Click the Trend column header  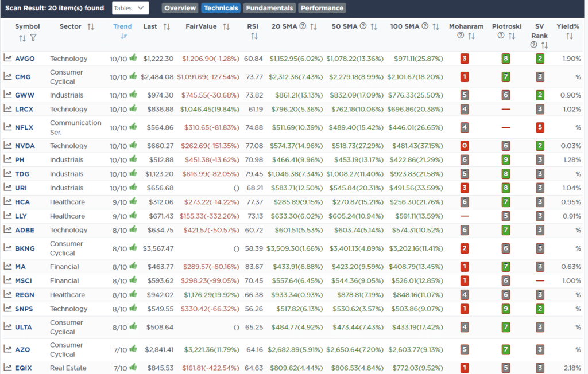tap(123, 26)
